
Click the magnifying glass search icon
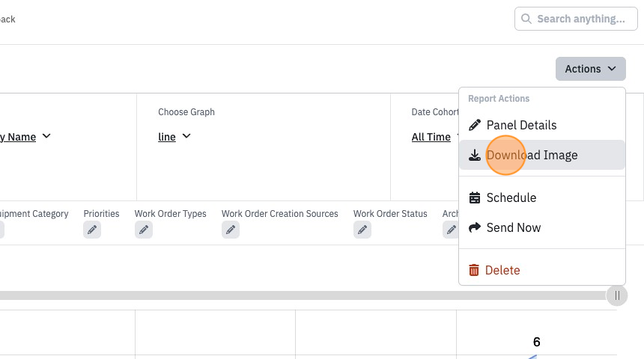tap(526, 19)
